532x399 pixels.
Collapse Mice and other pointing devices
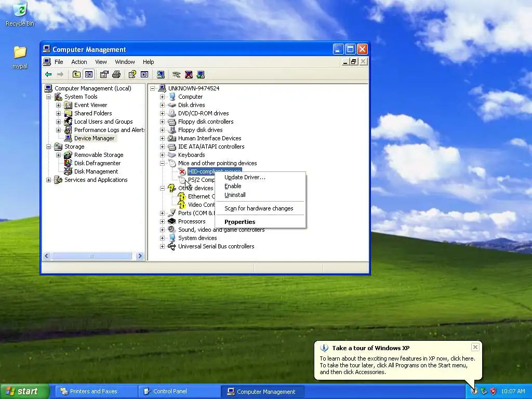[x=162, y=163]
